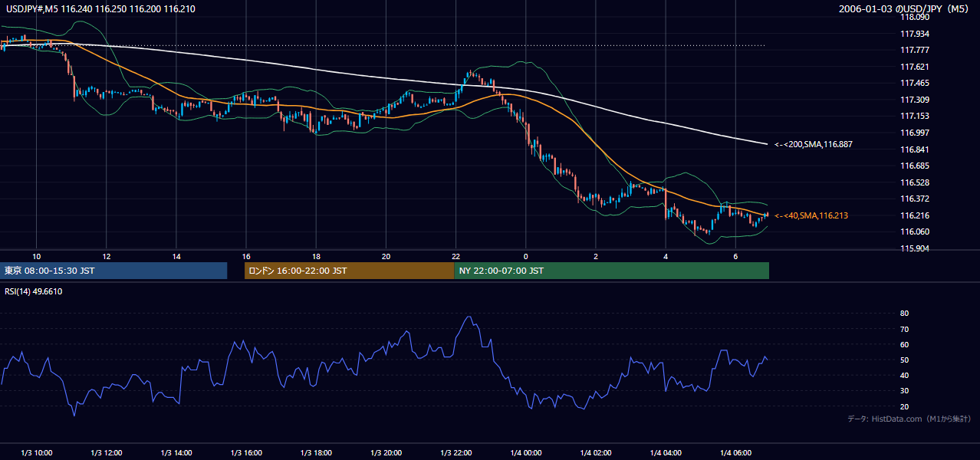This screenshot has width=980, height=460.
Task: Click hour label 14 under price chart
Action: [x=176, y=256]
